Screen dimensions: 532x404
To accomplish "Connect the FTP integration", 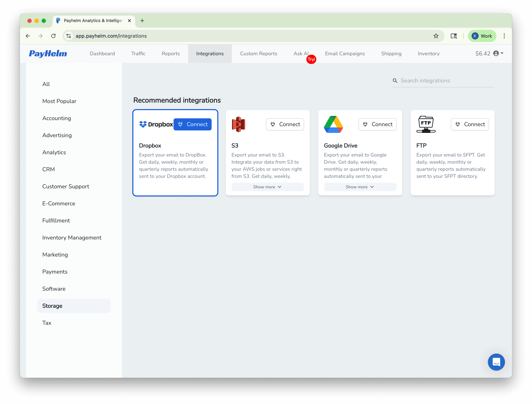I will tap(469, 124).
